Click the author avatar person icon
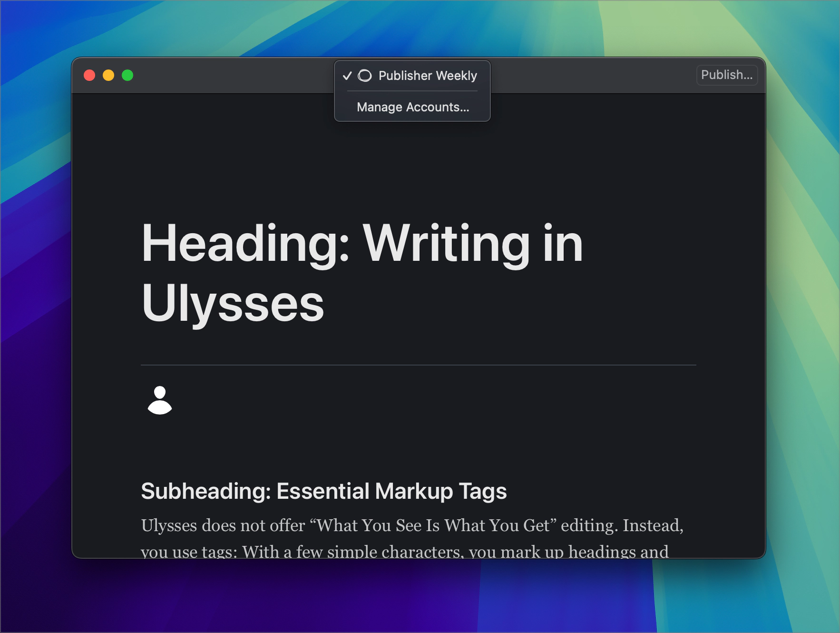Screen dimensions: 840x633 pos(160,400)
